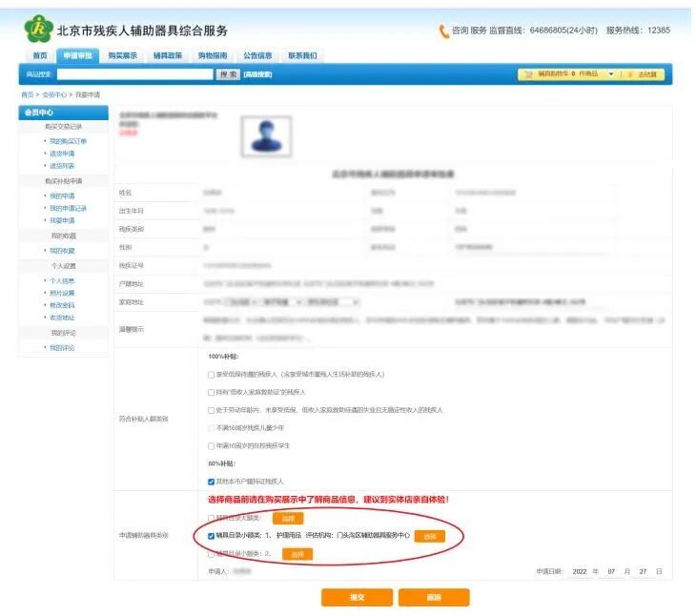Click the green flower site logo
Image resolution: width=696 pixels, height=616 pixels.
tap(39, 29)
